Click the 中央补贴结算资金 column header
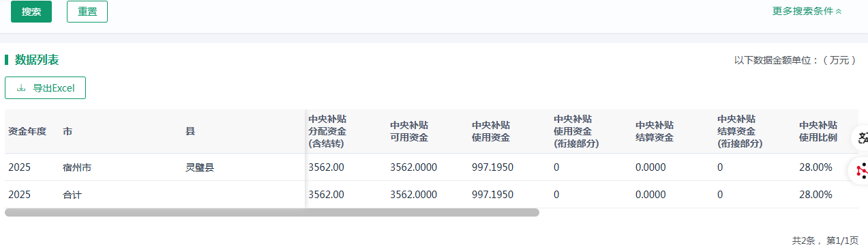Viewport: 868px width, 248px height. tap(655, 131)
